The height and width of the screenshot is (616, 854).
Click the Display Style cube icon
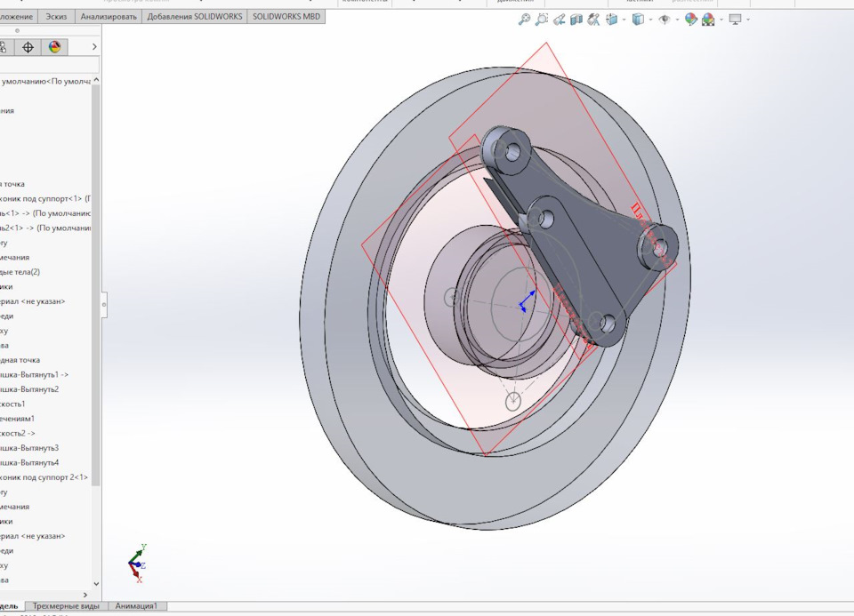(638, 20)
